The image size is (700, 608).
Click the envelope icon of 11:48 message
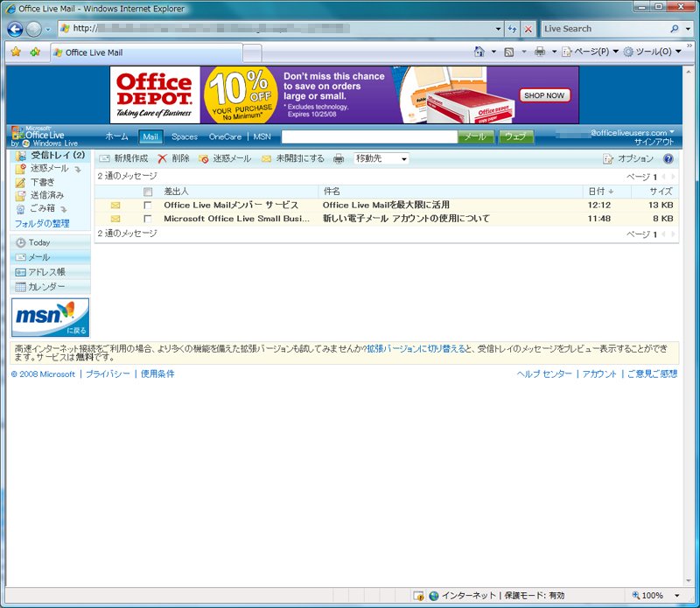pyautogui.click(x=115, y=219)
